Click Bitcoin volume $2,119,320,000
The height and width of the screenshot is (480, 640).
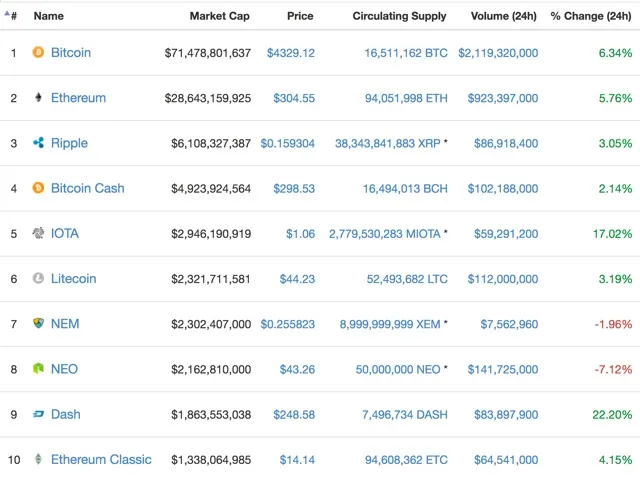pos(498,53)
